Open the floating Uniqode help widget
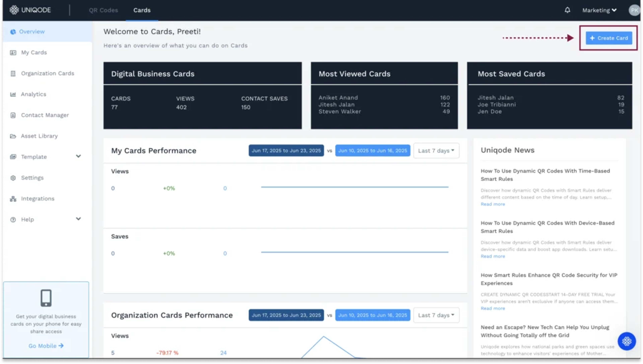This screenshot has height=364, width=643. (626, 341)
